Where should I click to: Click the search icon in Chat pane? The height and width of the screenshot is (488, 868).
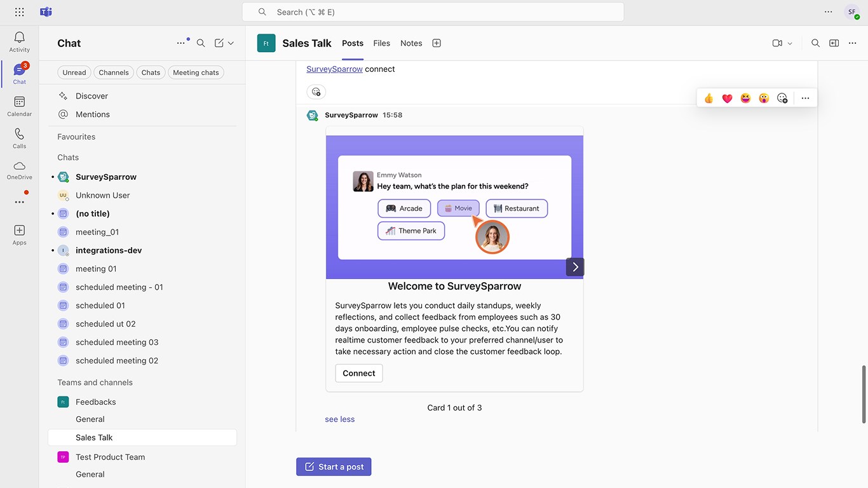click(201, 43)
